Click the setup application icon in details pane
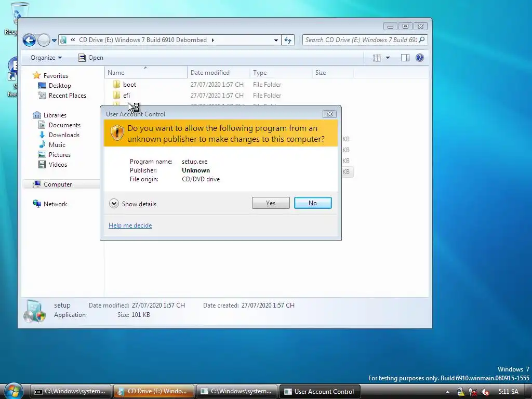The width and height of the screenshot is (532, 399). (x=34, y=311)
